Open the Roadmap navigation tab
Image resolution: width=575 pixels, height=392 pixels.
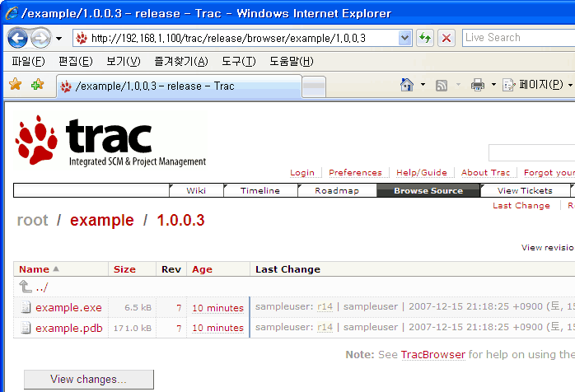tap(337, 190)
